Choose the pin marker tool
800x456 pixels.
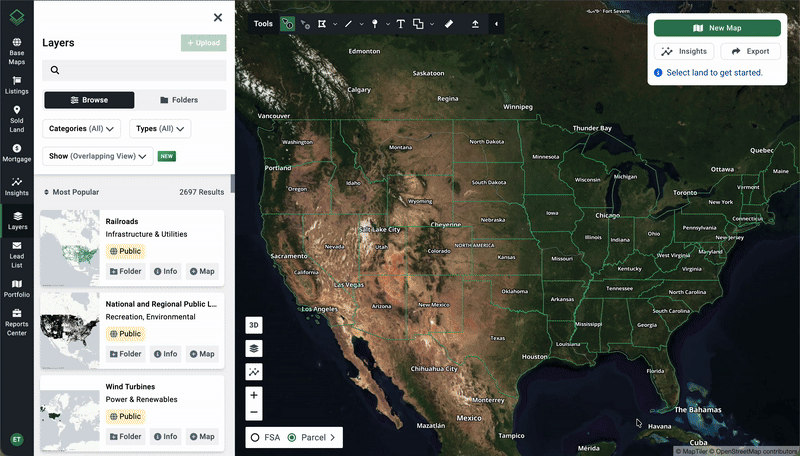pyautogui.click(x=375, y=23)
